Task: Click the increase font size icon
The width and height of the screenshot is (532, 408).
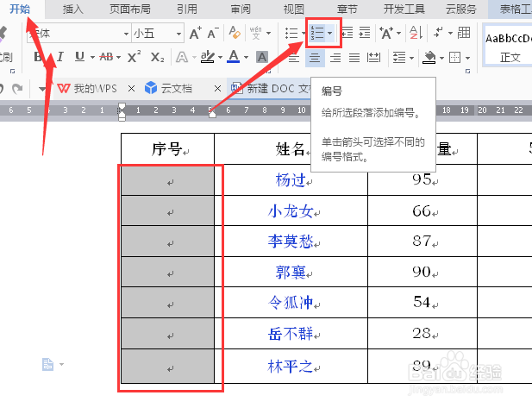Action: click(x=196, y=34)
